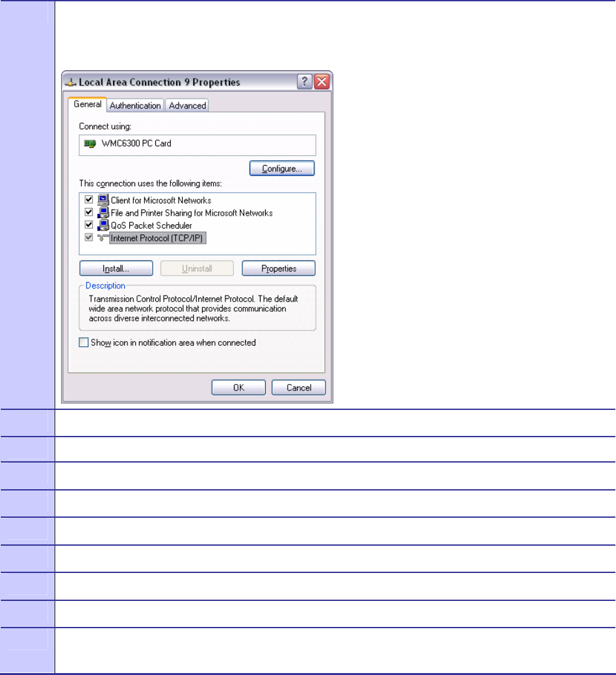Select Client for Microsoft Networks entry
The height and width of the screenshot is (675, 616).
pyautogui.click(x=161, y=200)
